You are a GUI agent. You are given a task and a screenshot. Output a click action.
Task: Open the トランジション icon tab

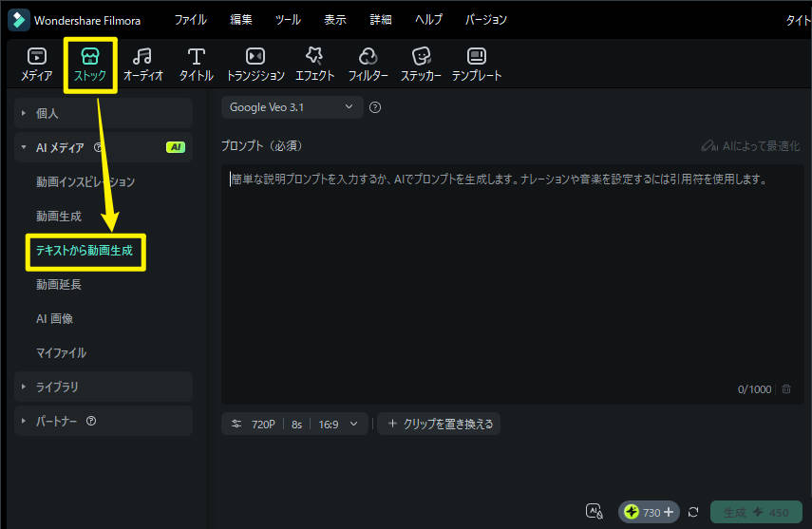coord(255,56)
